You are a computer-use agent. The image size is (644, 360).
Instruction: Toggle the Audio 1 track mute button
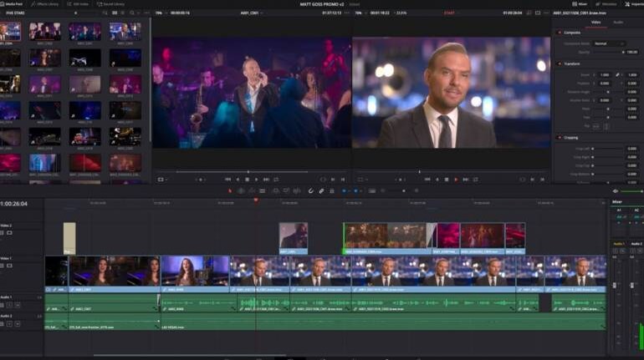(17, 304)
